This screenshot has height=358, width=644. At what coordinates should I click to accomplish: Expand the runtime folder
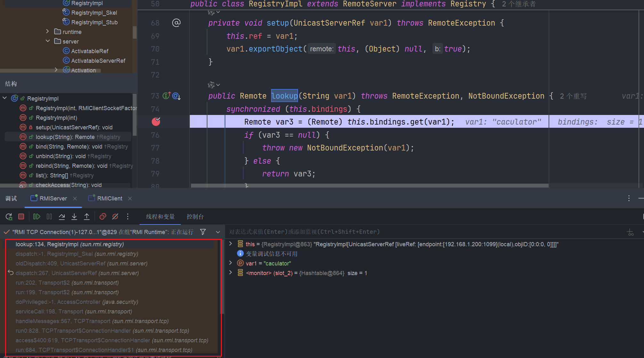[x=47, y=32]
